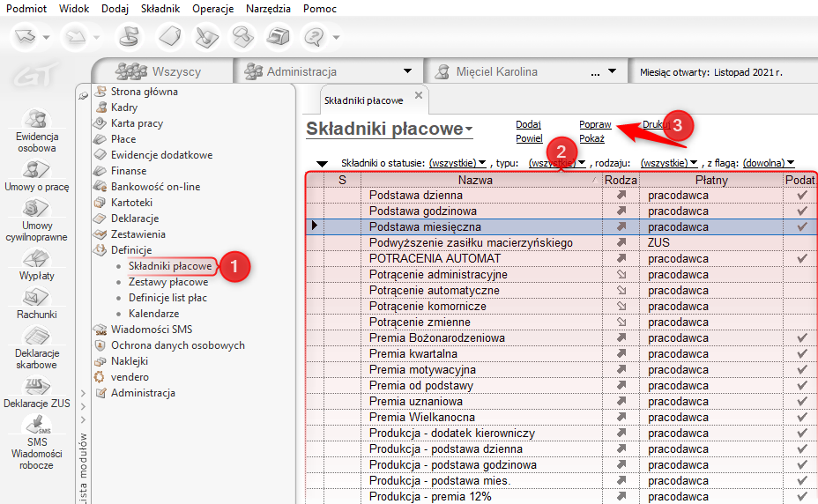Select Definicje list płac item
Image resolution: width=818 pixels, height=504 pixels.
(x=168, y=298)
